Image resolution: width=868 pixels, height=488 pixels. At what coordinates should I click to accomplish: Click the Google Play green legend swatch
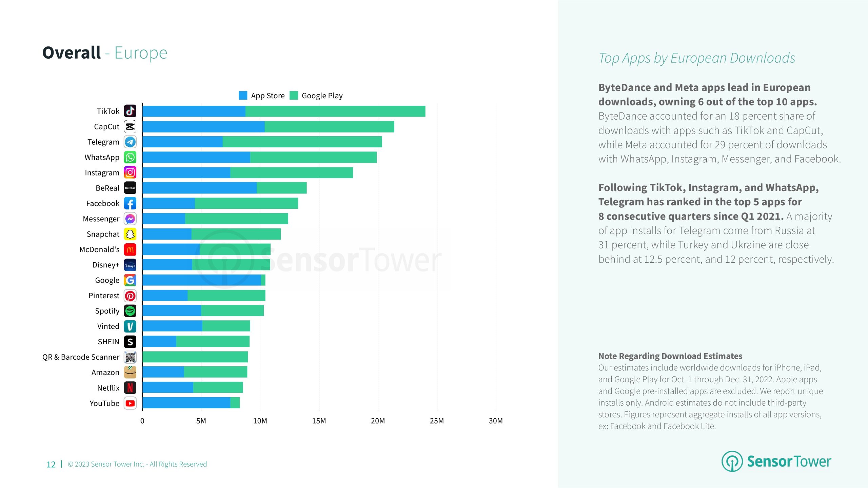click(294, 96)
